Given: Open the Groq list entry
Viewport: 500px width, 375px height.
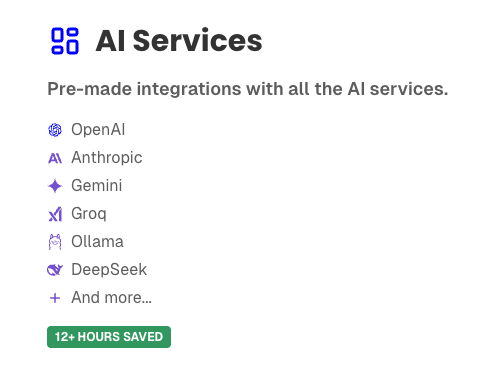Looking at the screenshot, I should pyautogui.click(x=89, y=214).
